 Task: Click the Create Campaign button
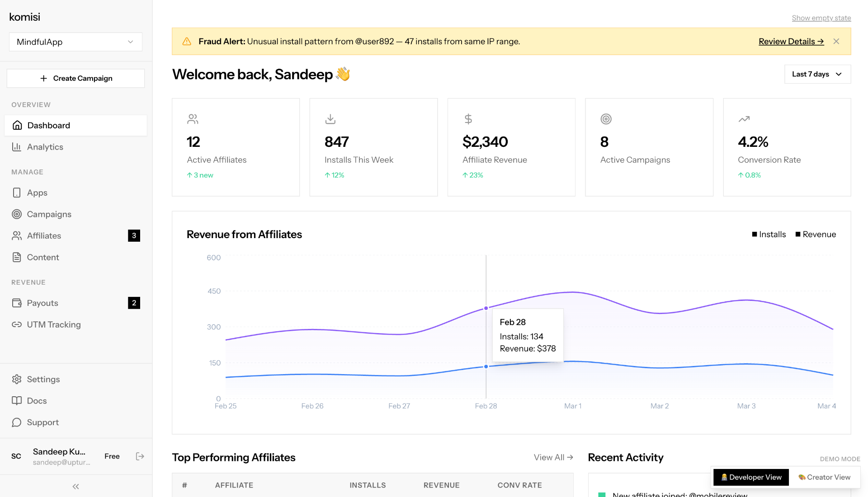tap(75, 78)
